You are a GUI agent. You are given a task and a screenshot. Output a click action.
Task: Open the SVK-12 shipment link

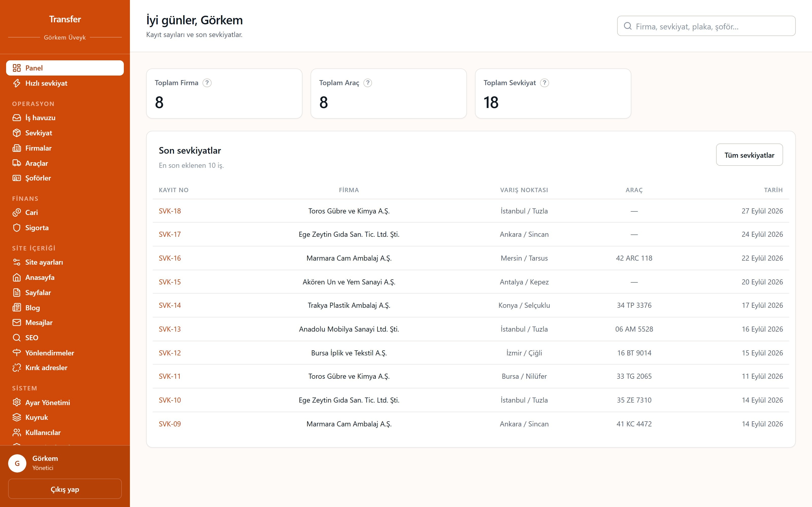click(170, 353)
